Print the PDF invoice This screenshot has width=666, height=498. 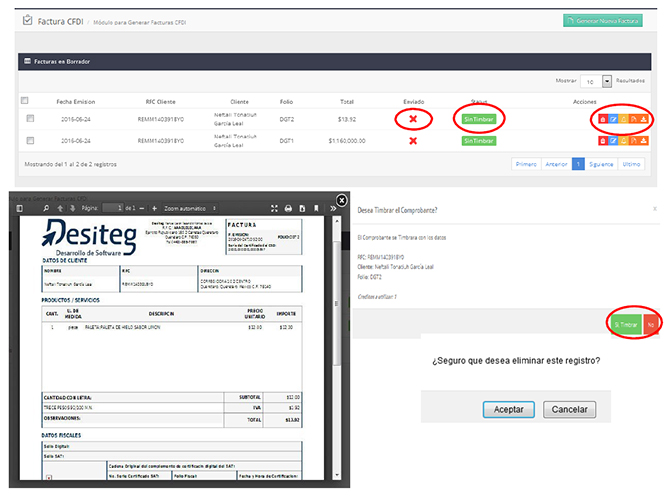coord(288,208)
